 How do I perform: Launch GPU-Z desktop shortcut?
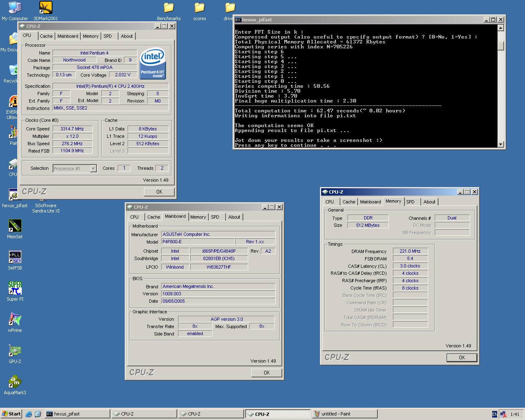point(15,354)
